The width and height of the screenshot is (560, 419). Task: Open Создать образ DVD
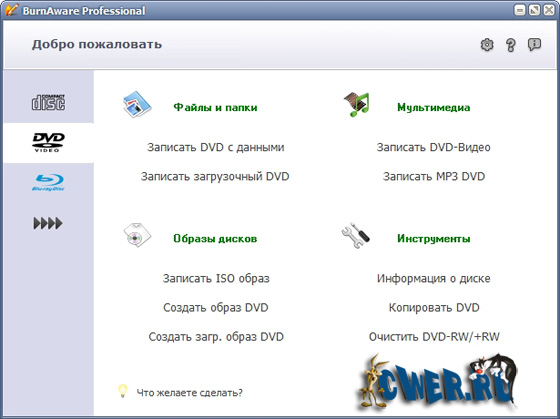[216, 308]
